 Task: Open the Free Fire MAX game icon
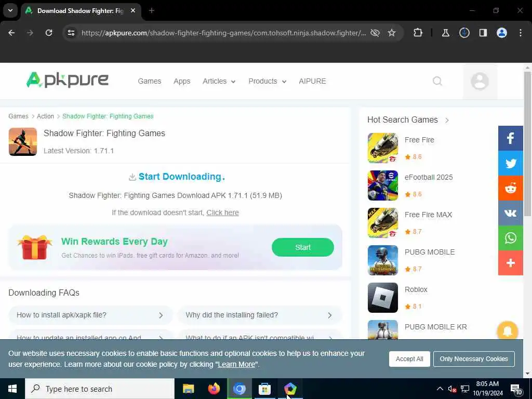[x=383, y=222]
